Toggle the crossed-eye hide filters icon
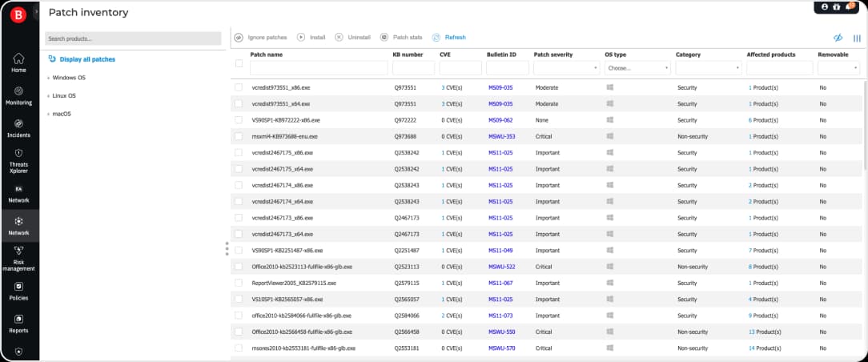868x362 pixels. [x=838, y=38]
